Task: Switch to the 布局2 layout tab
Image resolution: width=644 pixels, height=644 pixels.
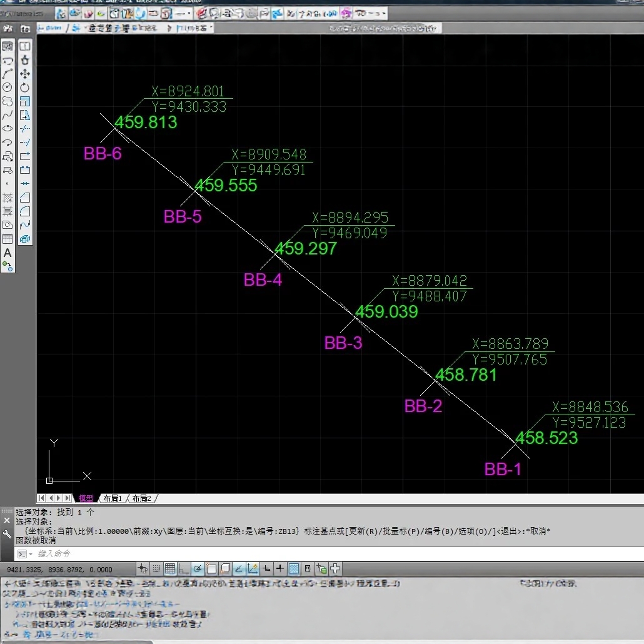Action: (142, 498)
